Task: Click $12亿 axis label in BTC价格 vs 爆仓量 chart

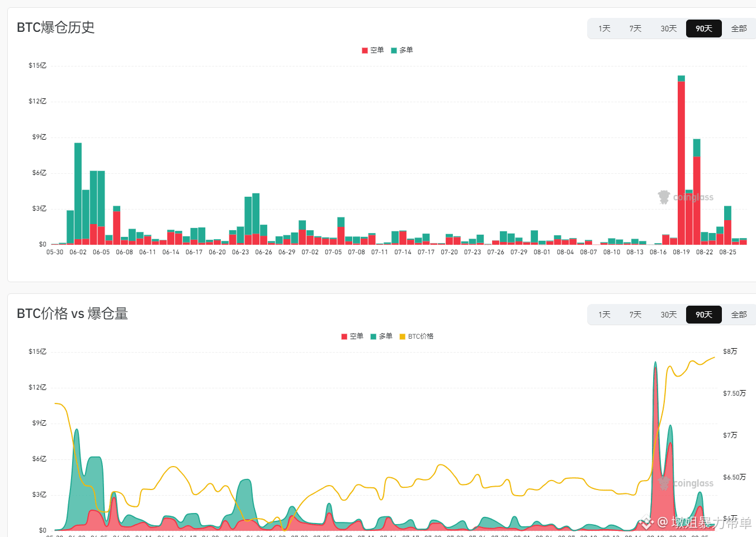Action: tap(37, 387)
